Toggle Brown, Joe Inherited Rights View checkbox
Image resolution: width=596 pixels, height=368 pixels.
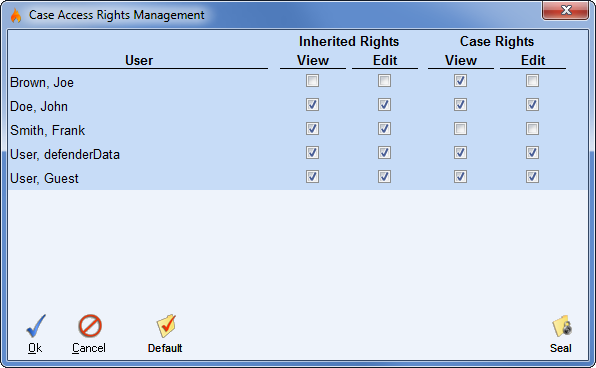[x=312, y=81]
